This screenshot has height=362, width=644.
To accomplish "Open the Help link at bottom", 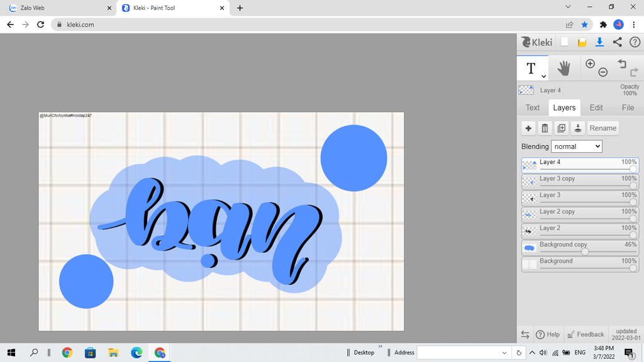I will pyautogui.click(x=548, y=334).
